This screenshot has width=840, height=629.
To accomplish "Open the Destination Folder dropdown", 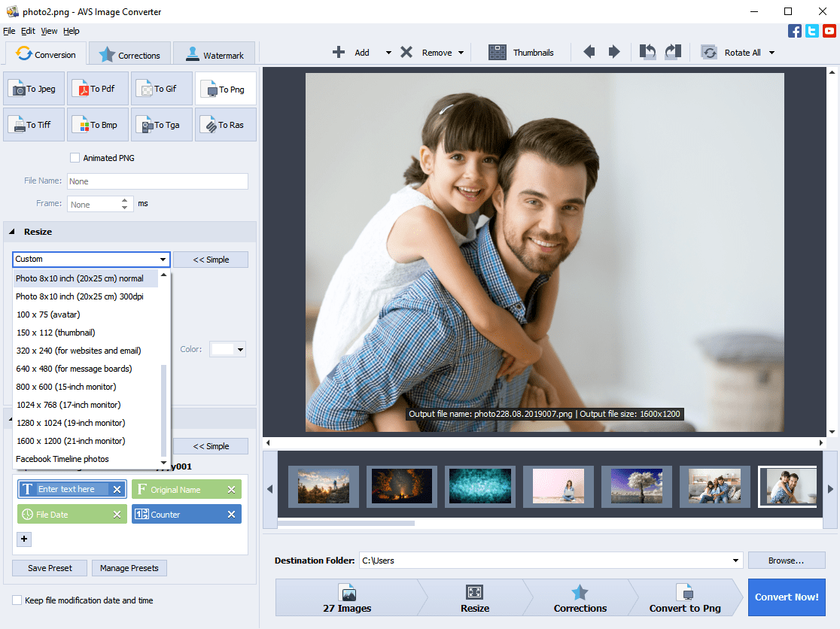I will coord(735,561).
